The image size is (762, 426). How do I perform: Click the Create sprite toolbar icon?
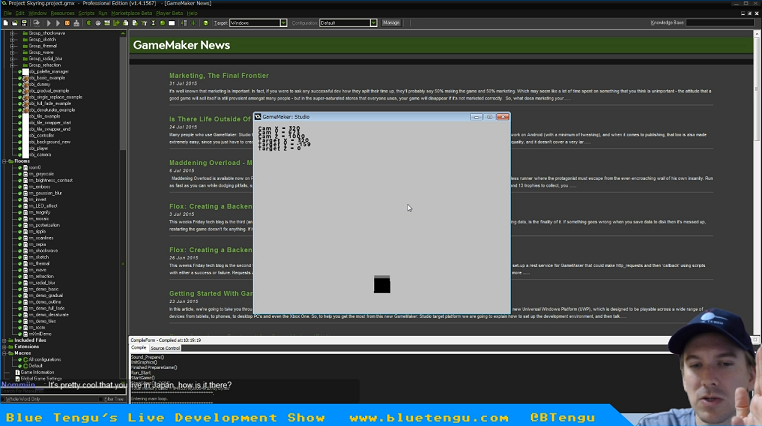(89, 23)
